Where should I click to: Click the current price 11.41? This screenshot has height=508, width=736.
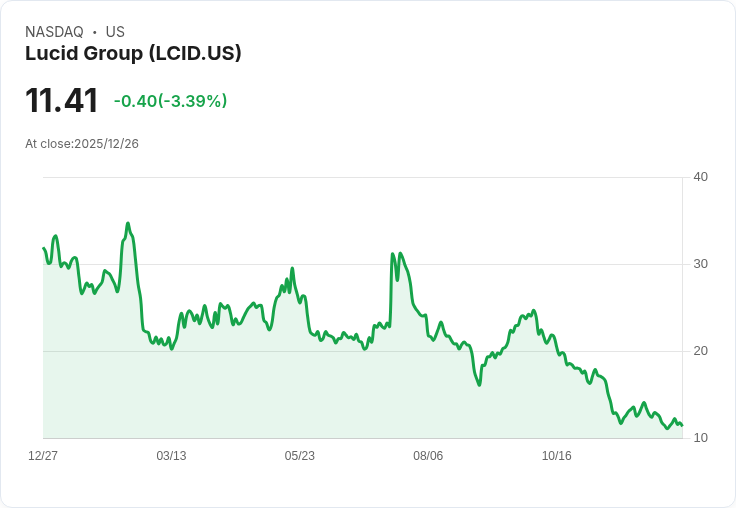tap(61, 100)
